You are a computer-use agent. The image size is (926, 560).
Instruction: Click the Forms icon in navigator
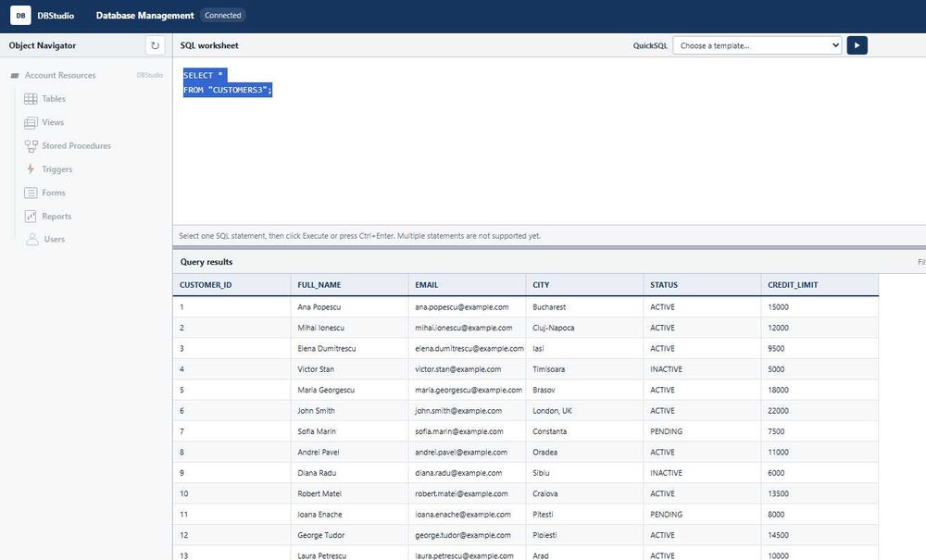(31, 193)
